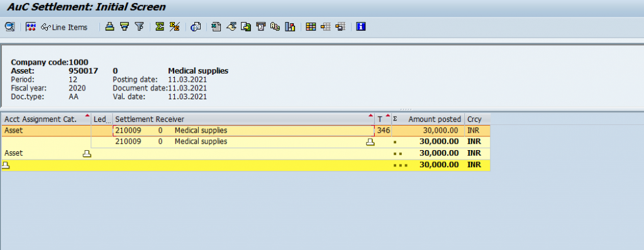Collapse the Asset subtotal group
Screen dimensions: 644x250
[87, 153]
